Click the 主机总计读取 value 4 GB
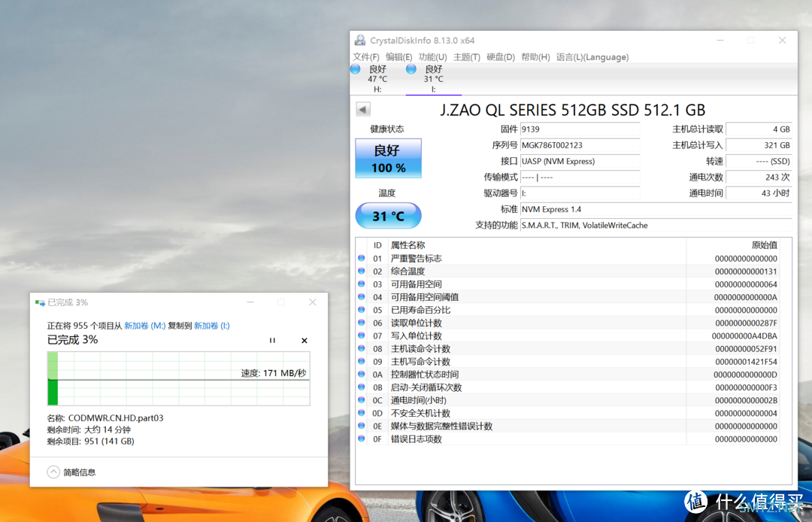Screen dimensions: 812x522 759,129
